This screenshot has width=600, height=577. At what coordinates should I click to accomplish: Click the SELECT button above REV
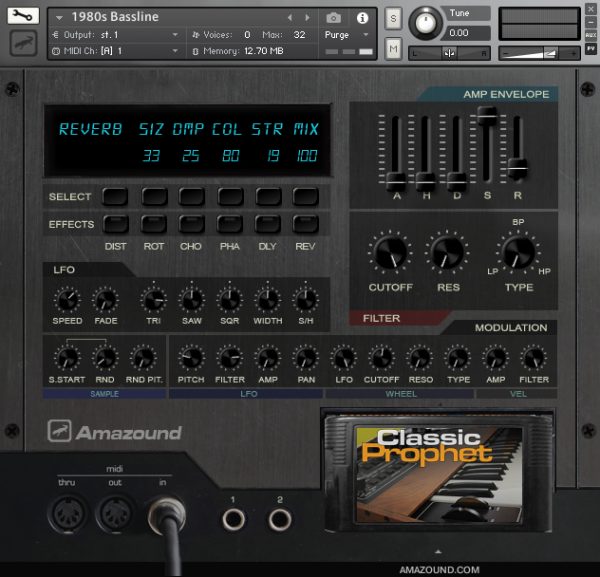pos(306,197)
